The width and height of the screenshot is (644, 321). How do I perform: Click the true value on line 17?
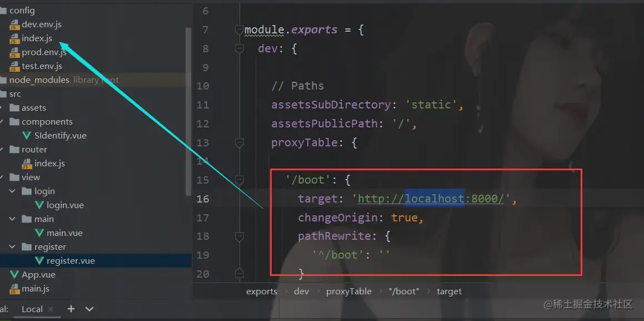(405, 218)
